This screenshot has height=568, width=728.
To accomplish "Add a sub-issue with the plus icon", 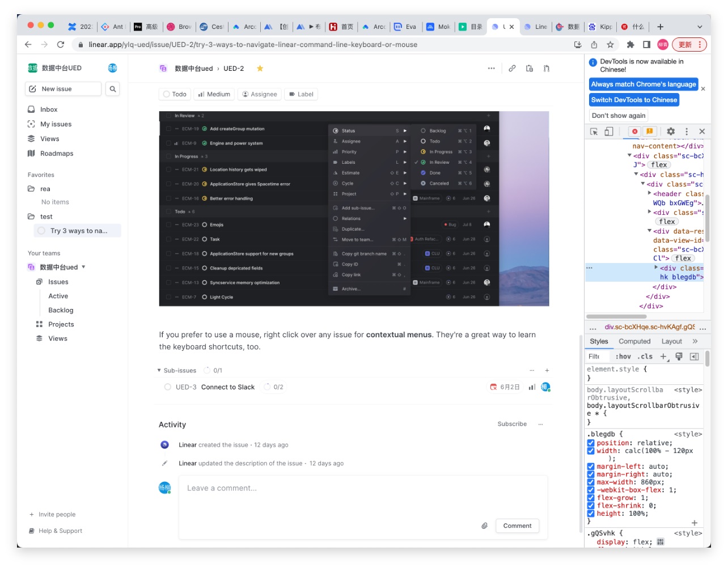I will click(x=547, y=370).
